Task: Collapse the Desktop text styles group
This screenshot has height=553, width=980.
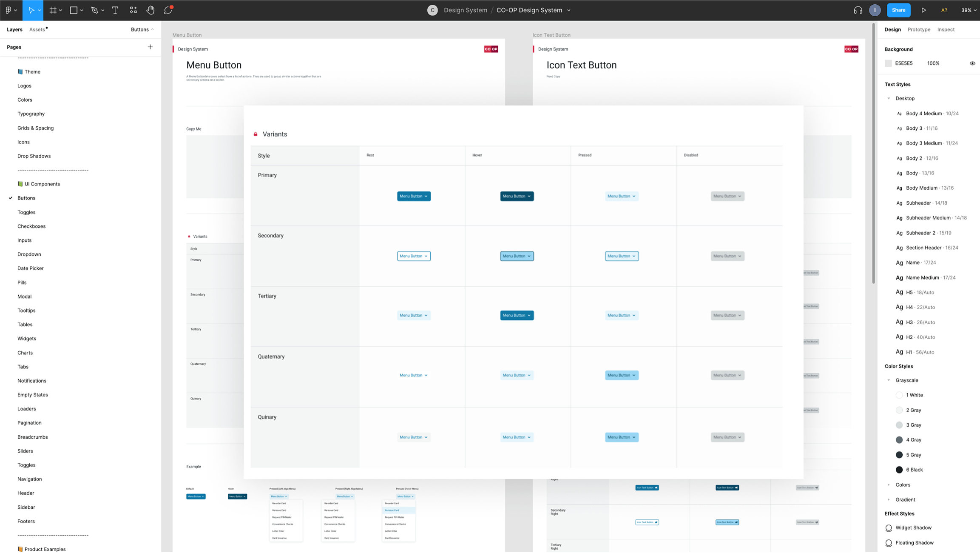Action: click(x=889, y=98)
